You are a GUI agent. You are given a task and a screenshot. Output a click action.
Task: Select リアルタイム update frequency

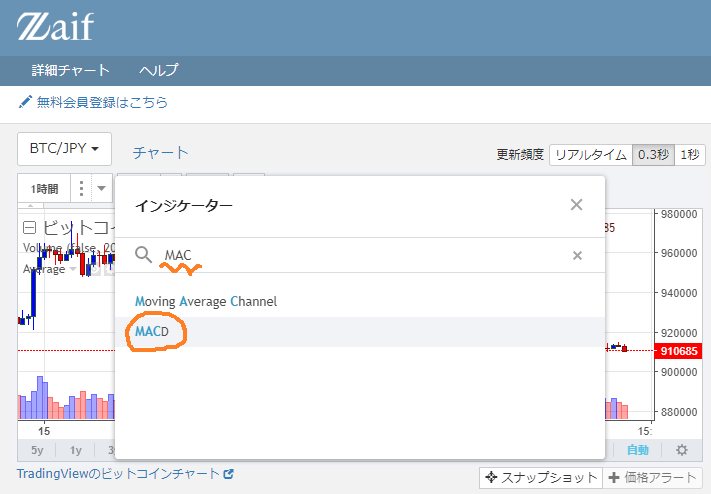[590, 154]
